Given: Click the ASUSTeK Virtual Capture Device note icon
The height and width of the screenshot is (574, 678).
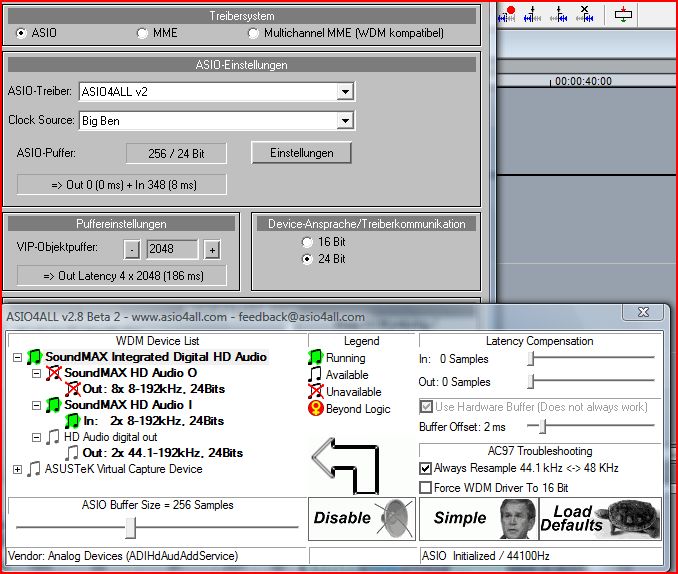Looking at the screenshot, I should point(34,469).
